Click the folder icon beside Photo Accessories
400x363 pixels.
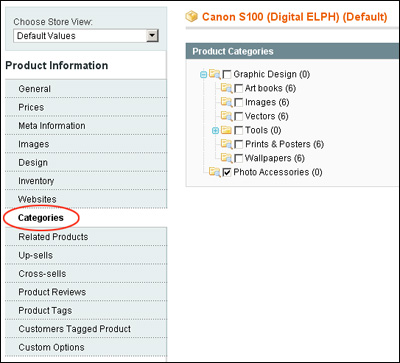(x=215, y=172)
